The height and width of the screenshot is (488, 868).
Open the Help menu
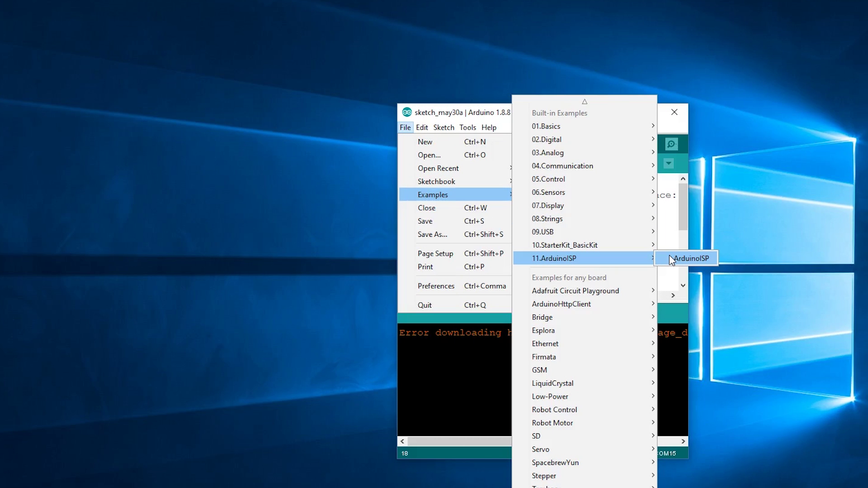(489, 127)
